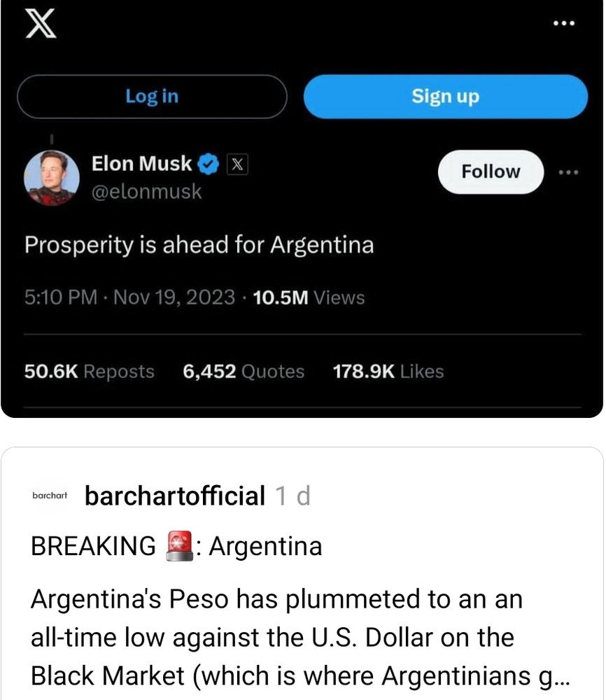Click the X logo at top
The image size is (606, 700).
coord(41,27)
